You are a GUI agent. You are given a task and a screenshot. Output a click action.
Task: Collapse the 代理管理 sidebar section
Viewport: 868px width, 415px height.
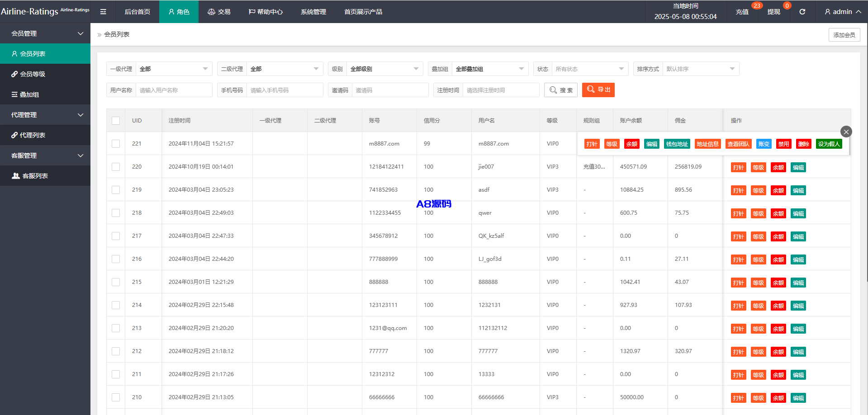(x=45, y=115)
